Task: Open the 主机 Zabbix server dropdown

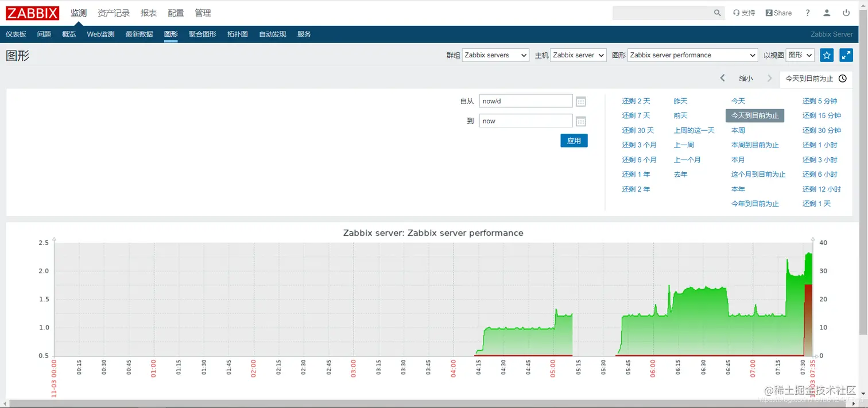Action: tap(578, 55)
